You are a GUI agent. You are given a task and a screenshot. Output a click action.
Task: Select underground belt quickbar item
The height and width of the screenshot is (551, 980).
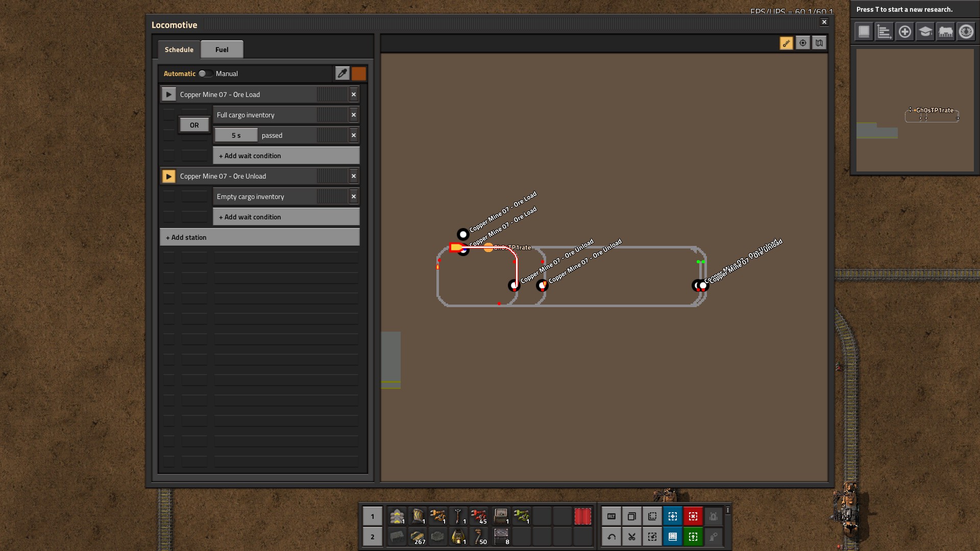[x=418, y=516]
